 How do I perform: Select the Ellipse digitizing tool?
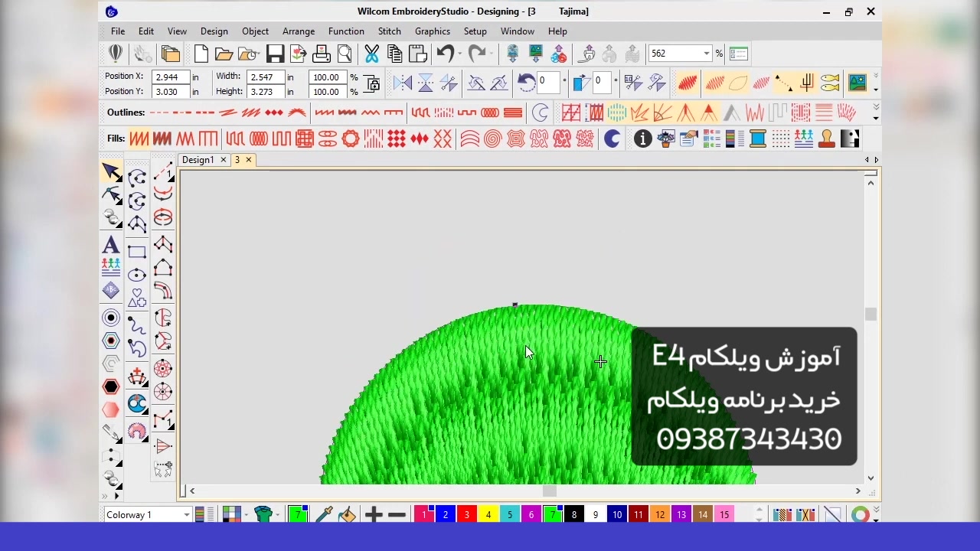pos(137,275)
